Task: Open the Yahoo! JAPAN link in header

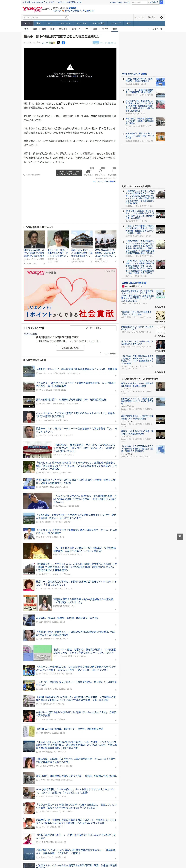Action: click(x=116, y=2)
